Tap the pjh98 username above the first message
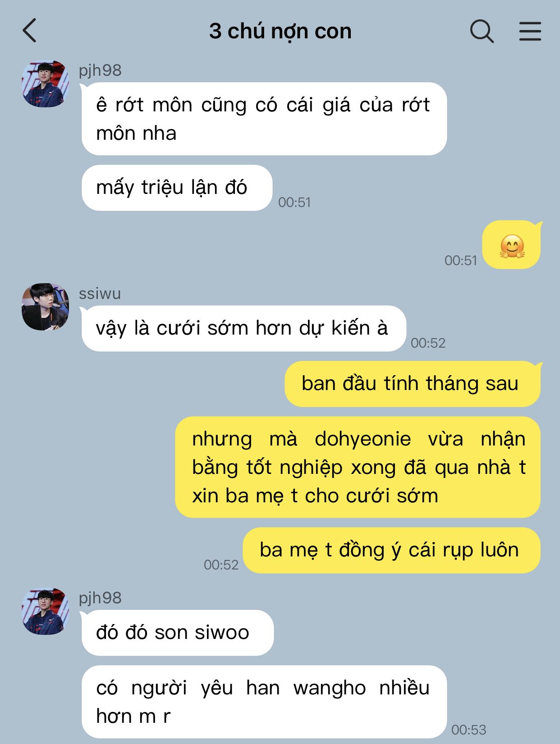 click(x=100, y=70)
